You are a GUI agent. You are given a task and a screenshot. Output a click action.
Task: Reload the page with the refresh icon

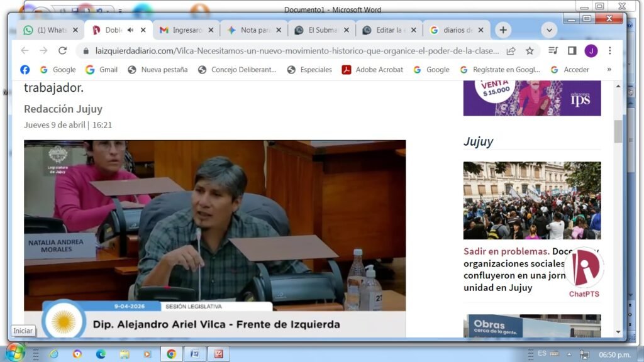62,51
